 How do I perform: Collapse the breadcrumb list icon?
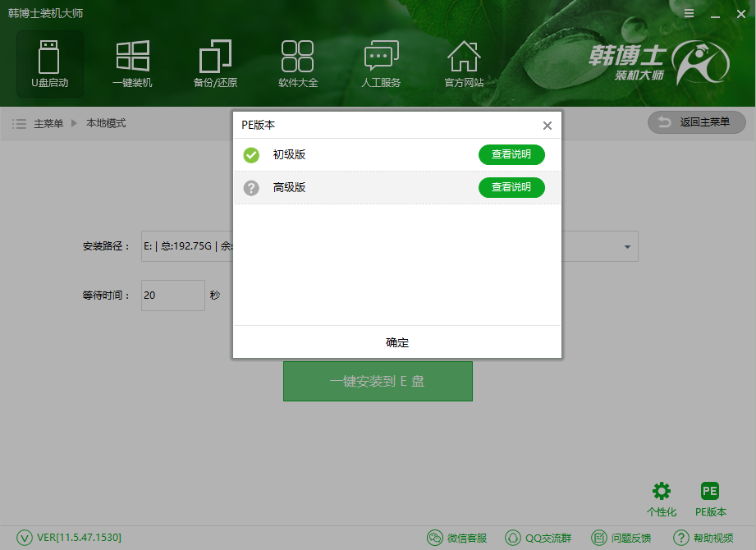click(19, 122)
